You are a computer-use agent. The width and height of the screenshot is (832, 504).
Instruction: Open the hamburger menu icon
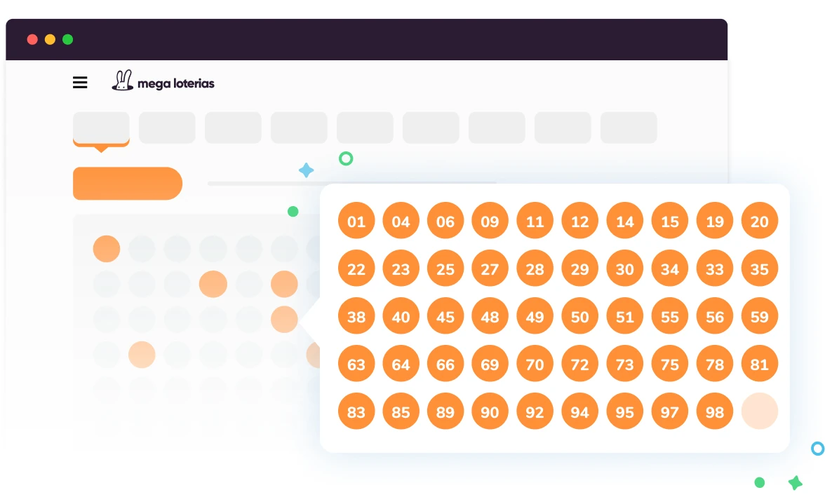tap(80, 83)
